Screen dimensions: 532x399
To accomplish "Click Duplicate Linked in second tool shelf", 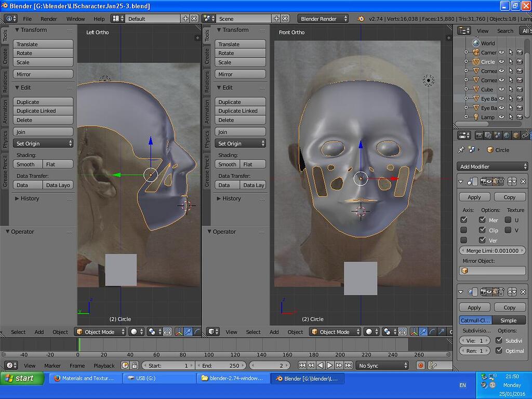I will (240, 111).
